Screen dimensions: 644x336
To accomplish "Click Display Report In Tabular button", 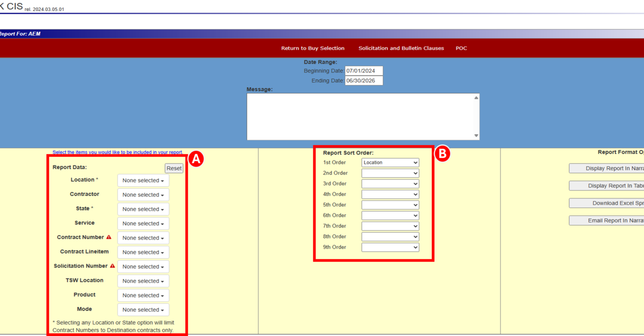I will (606, 186).
